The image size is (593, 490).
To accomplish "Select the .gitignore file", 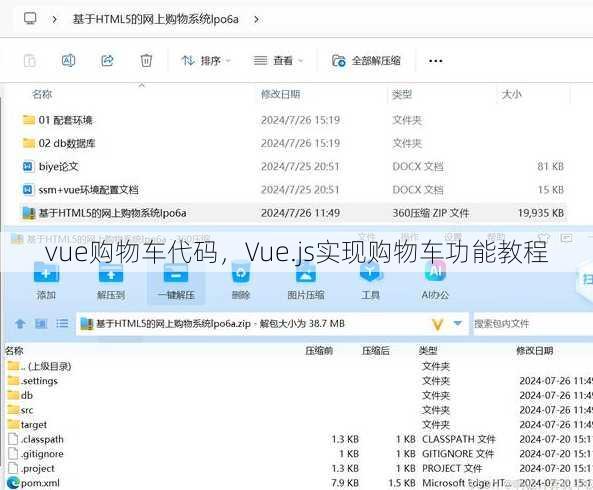I will point(36,454).
